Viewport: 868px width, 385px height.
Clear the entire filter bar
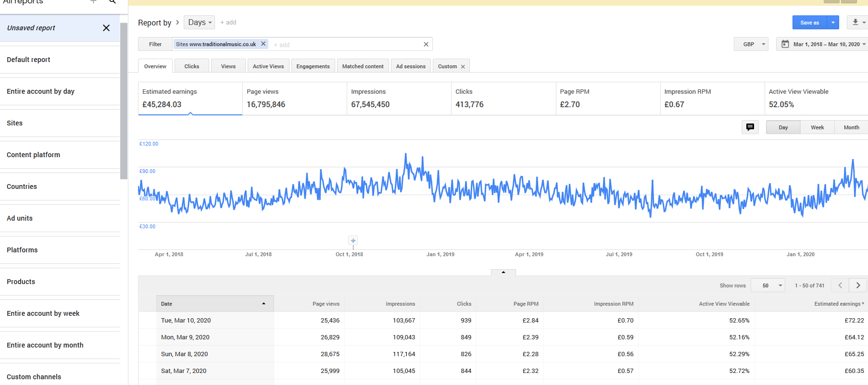426,44
